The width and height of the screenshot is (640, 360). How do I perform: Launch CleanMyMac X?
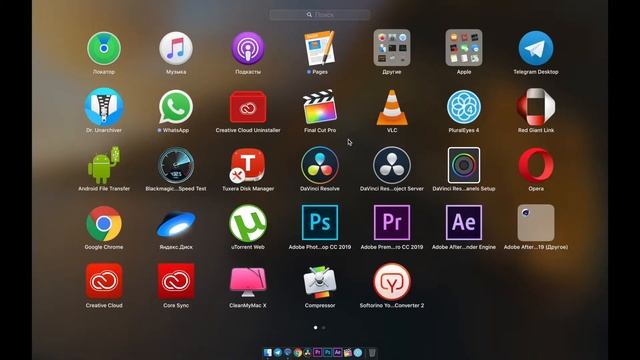(248, 282)
